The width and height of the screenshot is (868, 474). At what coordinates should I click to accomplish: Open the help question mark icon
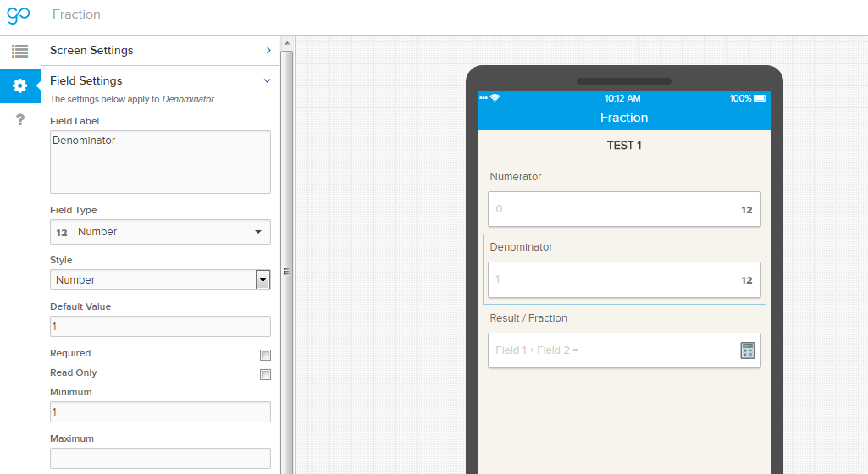(19, 120)
